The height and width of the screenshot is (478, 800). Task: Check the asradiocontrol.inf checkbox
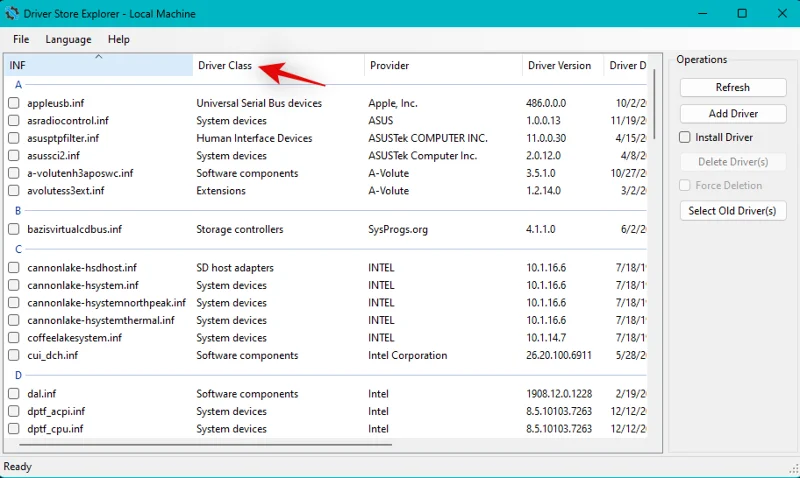click(14, 120)
